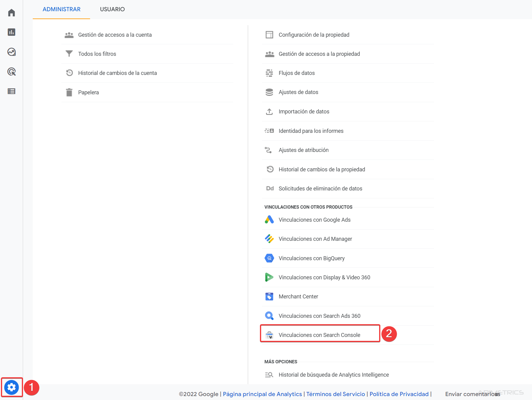Click Política de Privacidad link

tap(399, 394)
